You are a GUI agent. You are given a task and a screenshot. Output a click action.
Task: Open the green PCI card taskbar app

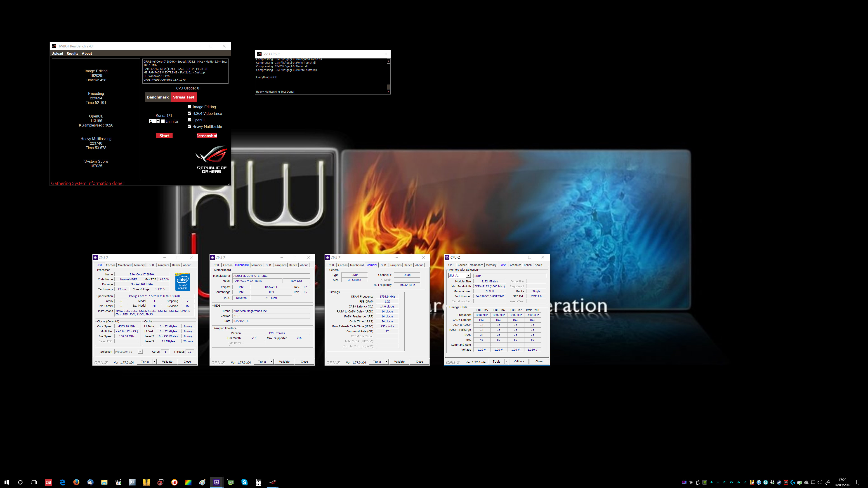231,482
